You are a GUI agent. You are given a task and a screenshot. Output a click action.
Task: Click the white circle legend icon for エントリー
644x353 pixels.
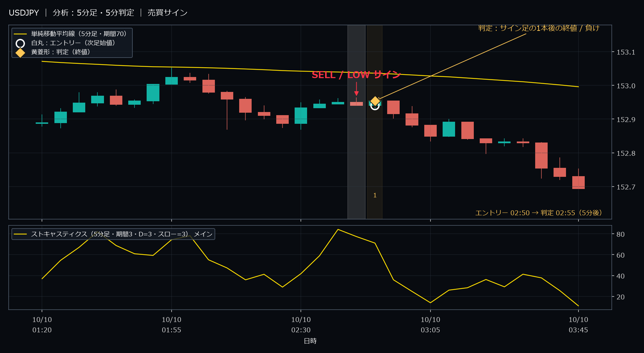20,43
